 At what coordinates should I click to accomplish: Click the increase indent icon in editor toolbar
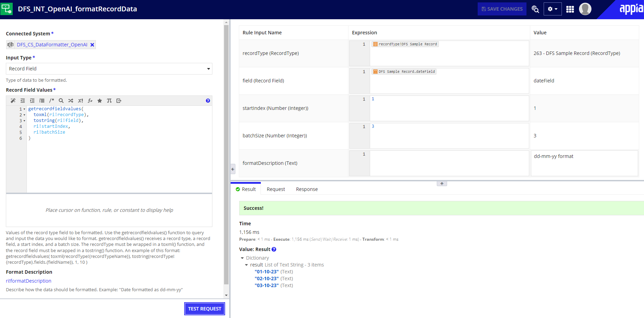(x=32, y=101)
